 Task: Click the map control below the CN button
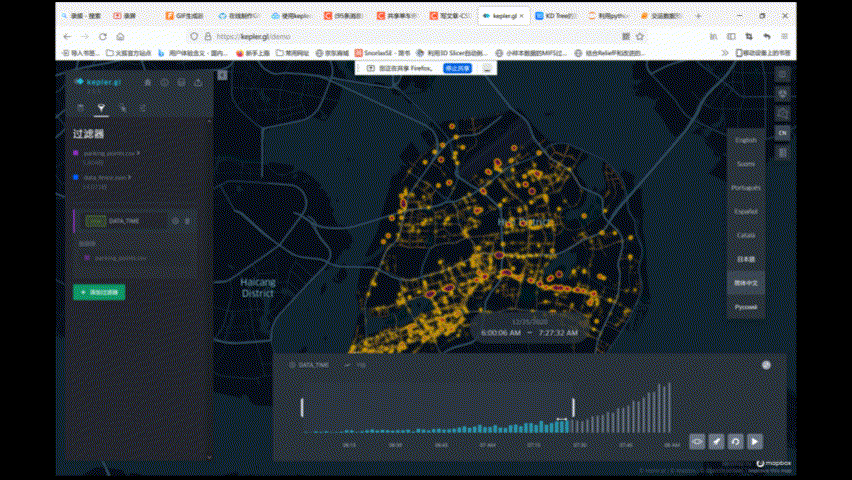(x=782, y=153)
